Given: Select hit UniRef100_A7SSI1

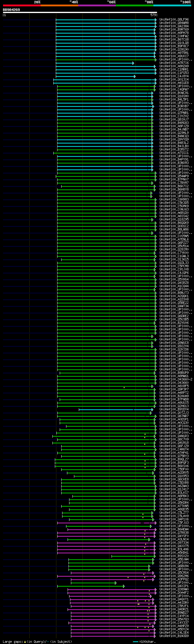Looking at the screenshot, I should point(174,153).
